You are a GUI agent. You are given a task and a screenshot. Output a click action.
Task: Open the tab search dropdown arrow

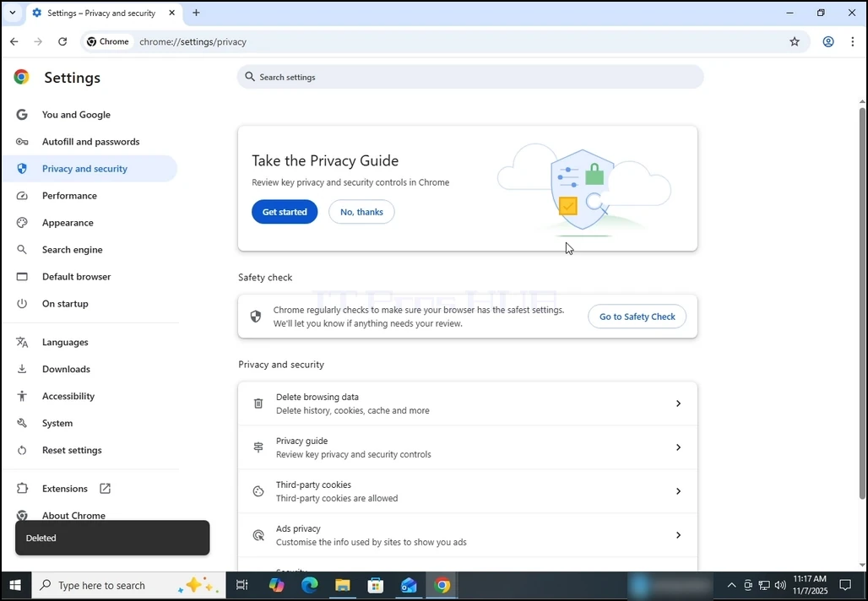tap(13, 13)
